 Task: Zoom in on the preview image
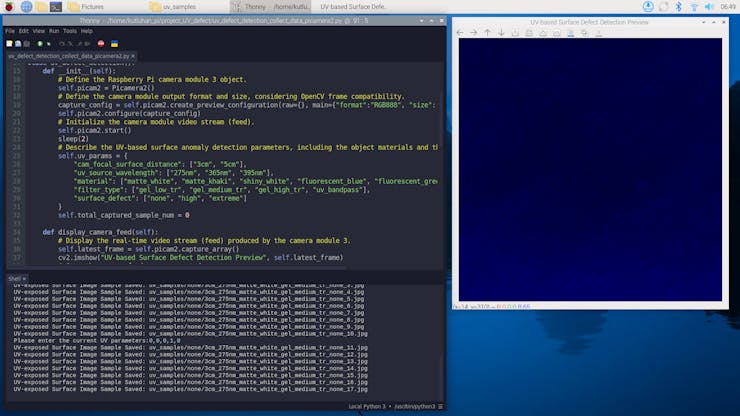543,33
